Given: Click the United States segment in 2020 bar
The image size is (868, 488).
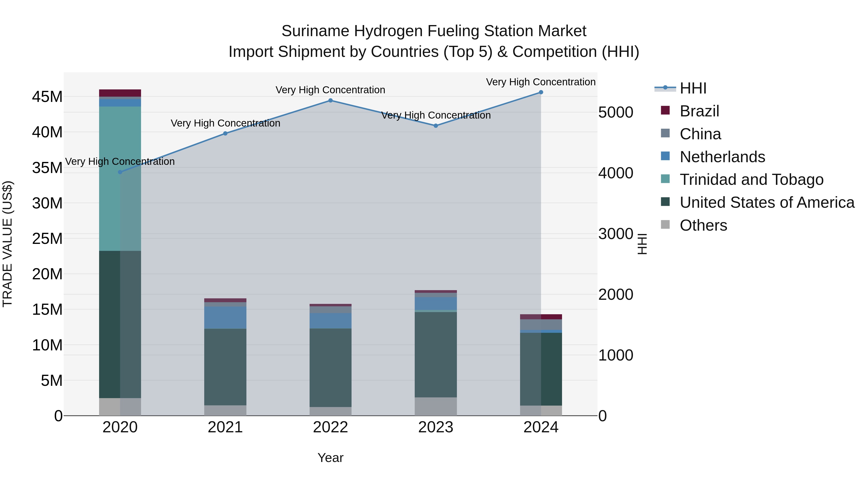Looking at the screenshot, I should pyautogui.click(x=120, y=324).
